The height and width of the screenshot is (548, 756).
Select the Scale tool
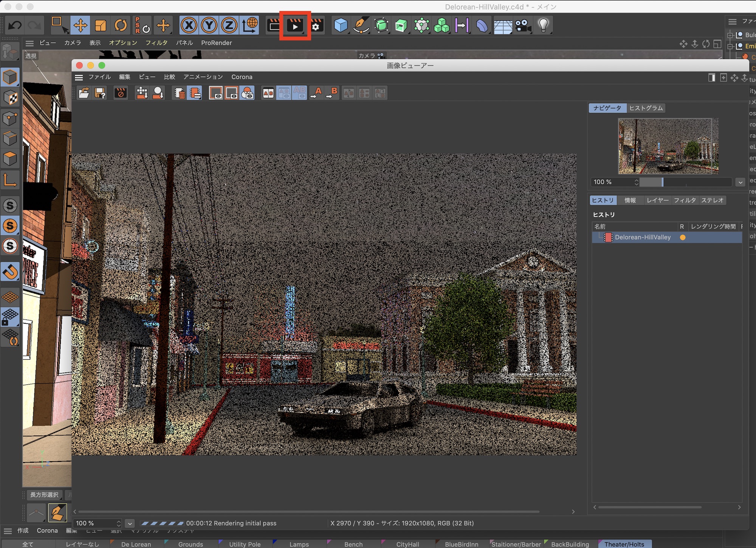[101, 26]
